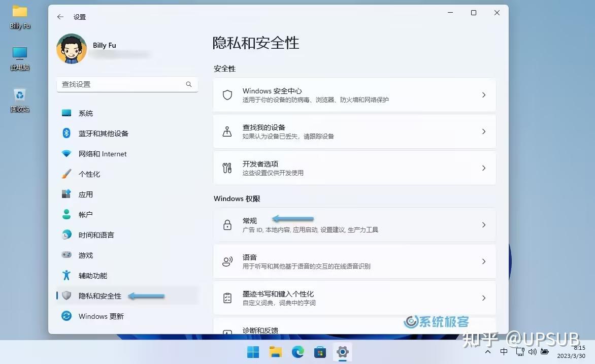Click the 帐户 person icon in sidebar
This screenshot has height=364, width=595.
coord(68,214)
